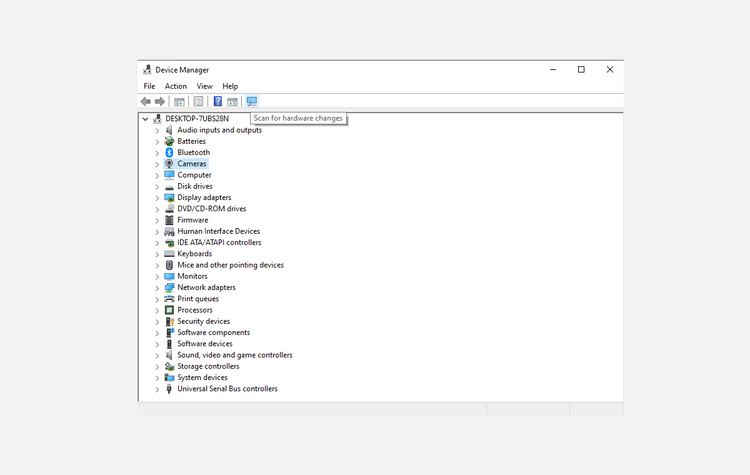Select the Keyboards tree label
Image resolution: width=750 pixels, height=475 pixels.
[194, 254]
